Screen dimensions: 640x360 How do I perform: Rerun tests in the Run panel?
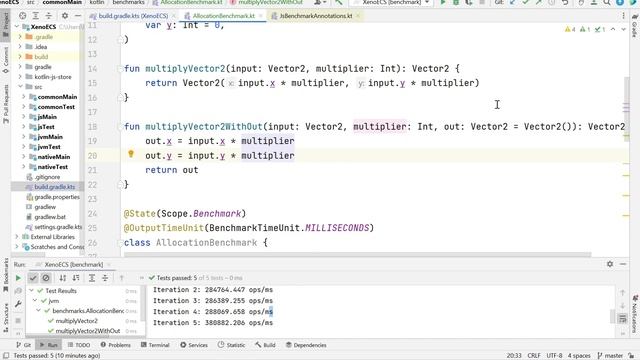click(18, 278)
